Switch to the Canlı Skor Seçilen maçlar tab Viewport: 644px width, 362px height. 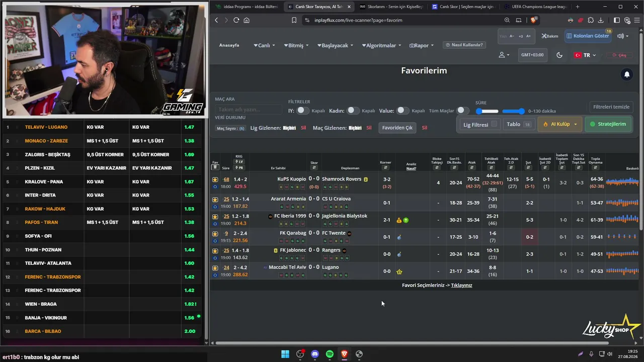tap(463, 7)
